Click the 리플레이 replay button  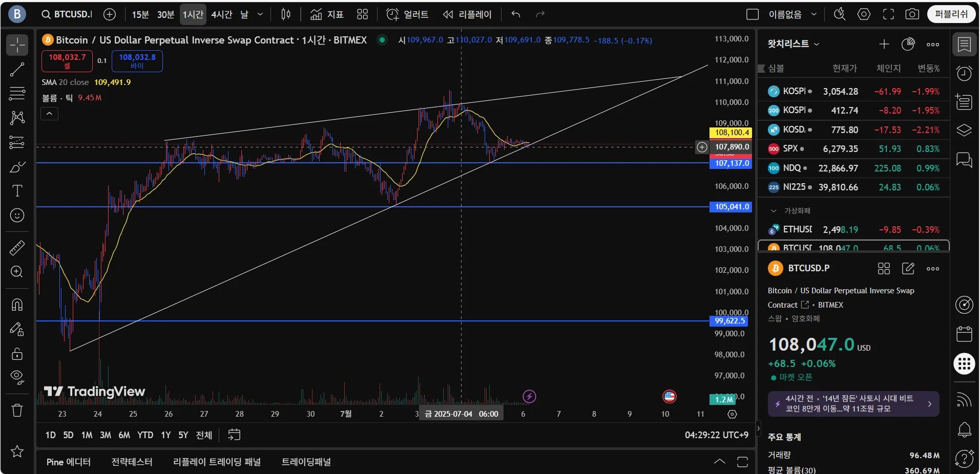pyautogui.click(x=467, y=14)
